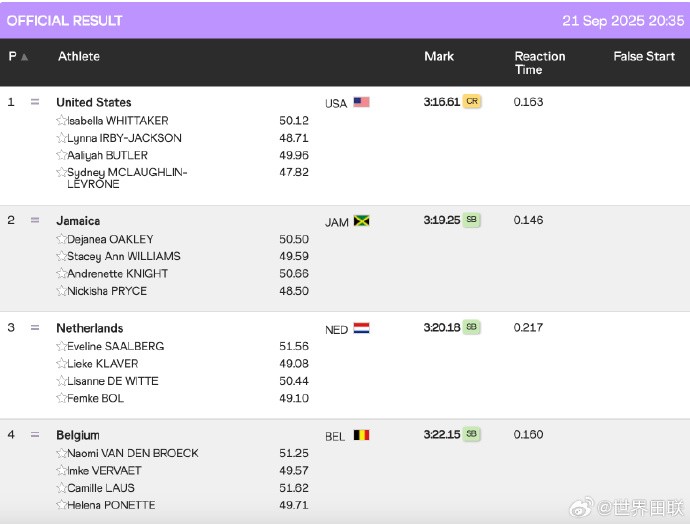Screen dimensions: 690x524
Task: Favorite Isabella WHITTAKER with star icon
Action: pyautogui.click(x=61, y=121)
